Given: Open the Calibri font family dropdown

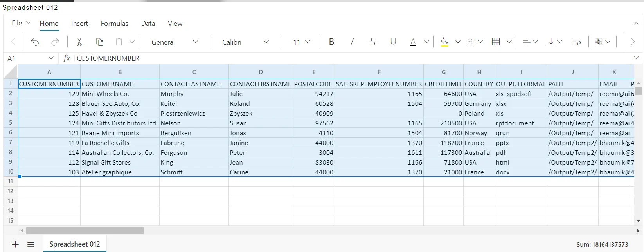Looking at the screenshot, I should [x=245, y=42].
